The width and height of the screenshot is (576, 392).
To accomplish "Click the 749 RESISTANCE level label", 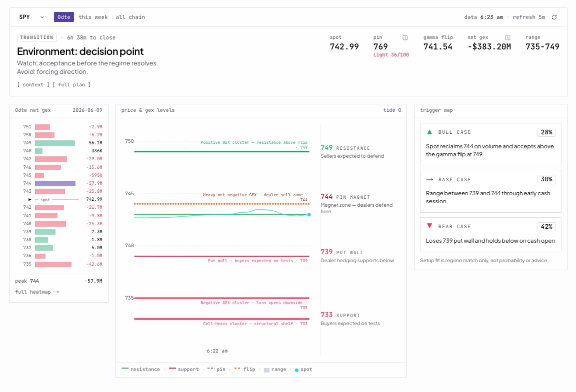I will [x=345, y=147].
